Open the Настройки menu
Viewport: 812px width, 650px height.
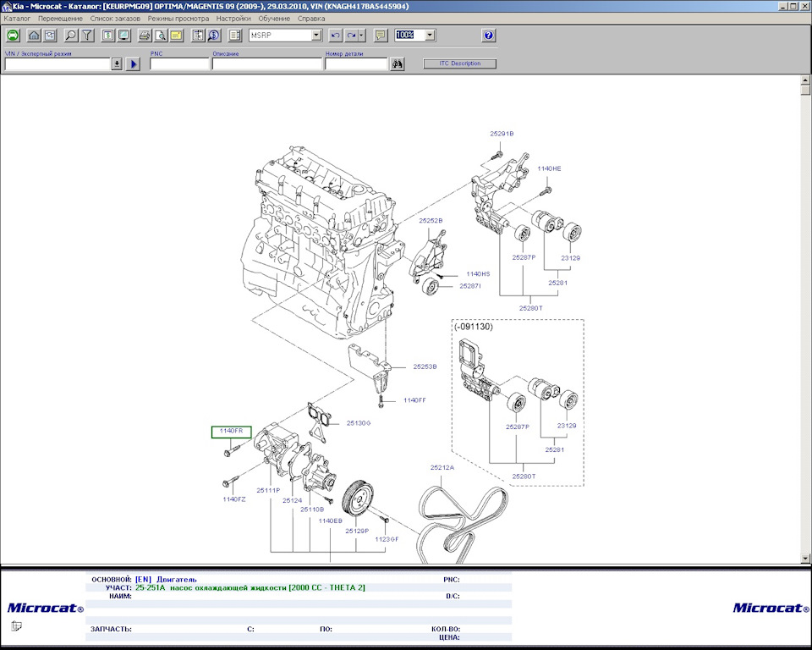click(x=233, y=18)
